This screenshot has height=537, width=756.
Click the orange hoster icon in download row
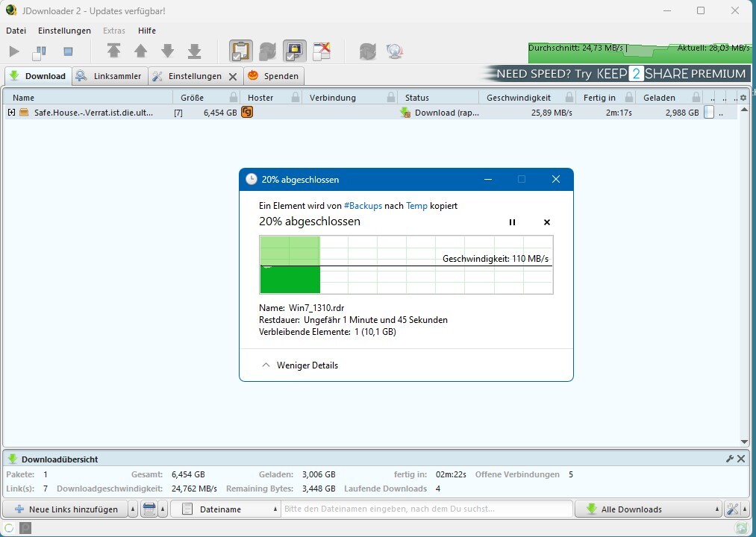pyautogui.click(x=247, y=113)
